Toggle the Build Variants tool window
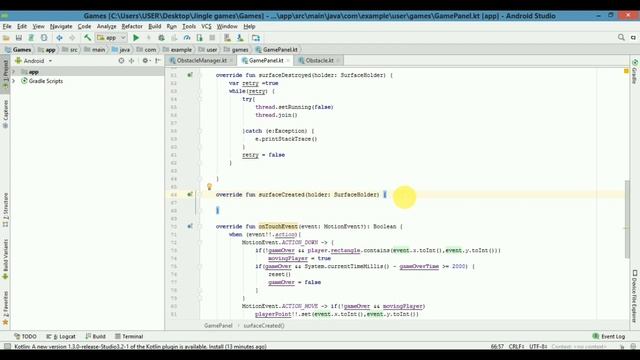This screenshot has height=360, width=640. [x=5, y=259]
